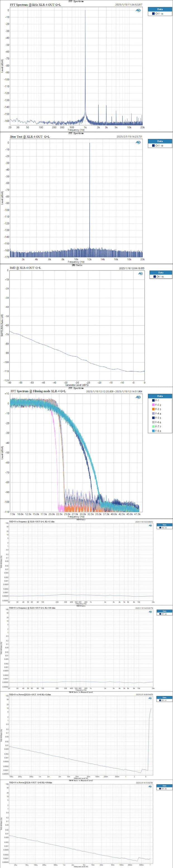
Task: Click the 'Jitter Test @ XLR-4 OUT G=L' title
Action: click(x=30, y=136)
